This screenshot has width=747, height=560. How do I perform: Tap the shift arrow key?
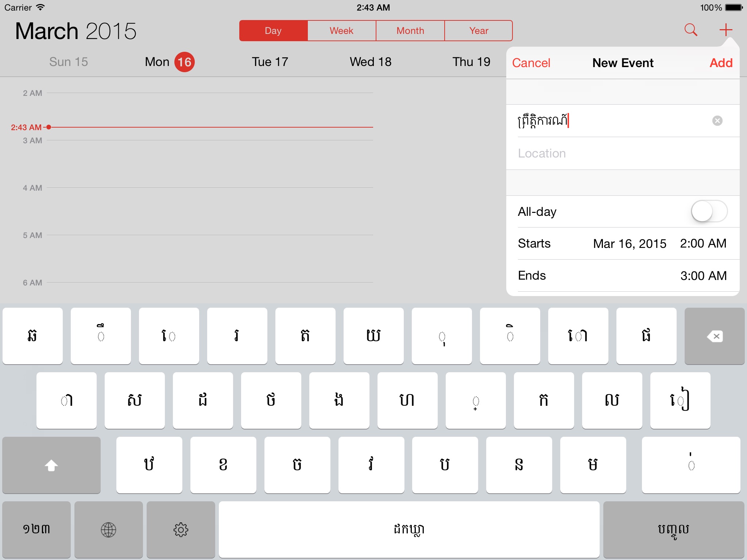51,465
